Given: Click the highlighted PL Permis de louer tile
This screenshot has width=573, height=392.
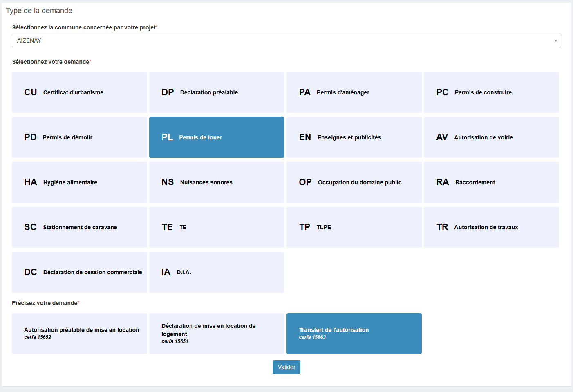Looking at the screenshot, I should [x=217, y=137].
